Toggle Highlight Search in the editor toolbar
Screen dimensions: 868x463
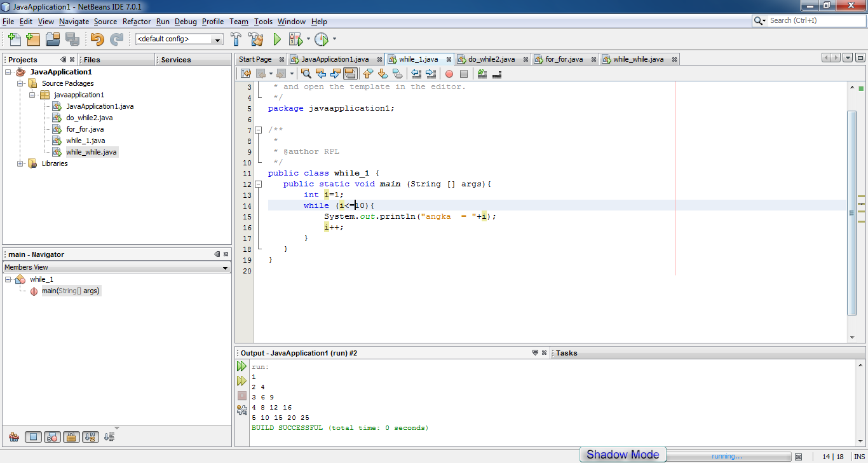[x=350, y=73]
